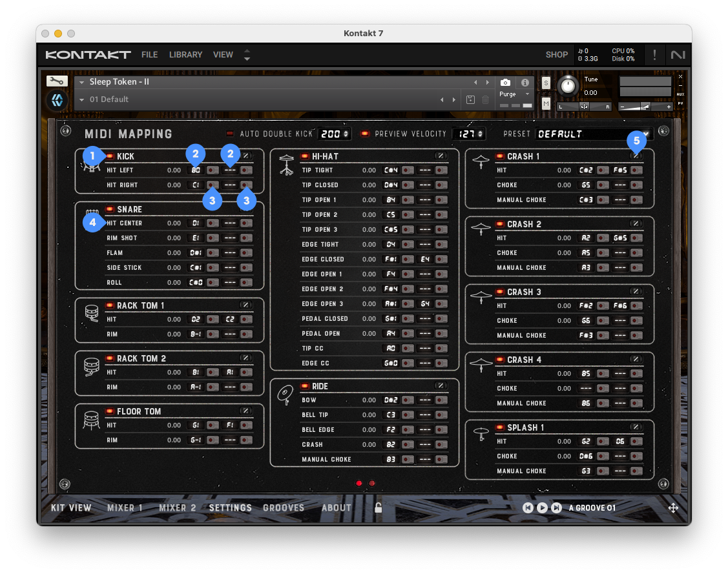Open the instrument info icon
The image size is (728, 574).
[x=525, y=83]
